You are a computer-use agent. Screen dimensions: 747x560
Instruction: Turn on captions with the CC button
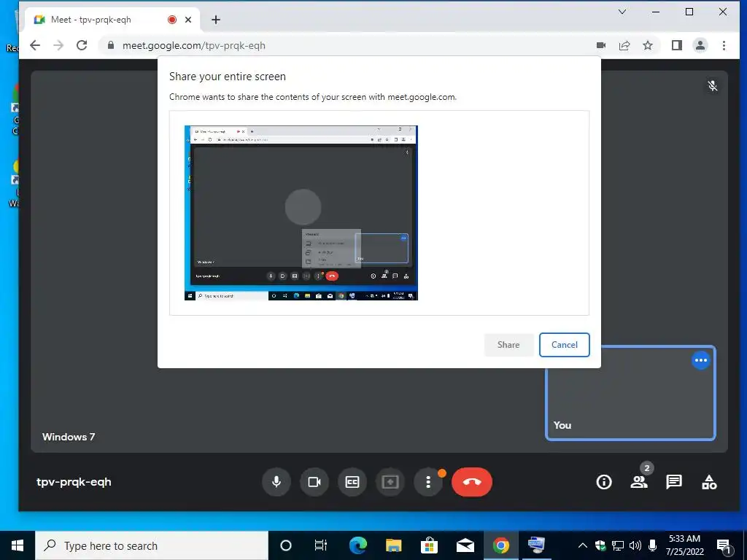[x=352, y=482]
